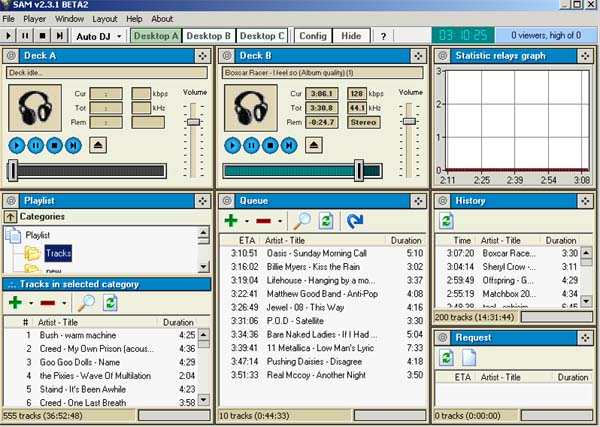Pause Deck B playback
Image resolution: width=600 pixels, height=427 pixels.
click(x=251, y=145)
